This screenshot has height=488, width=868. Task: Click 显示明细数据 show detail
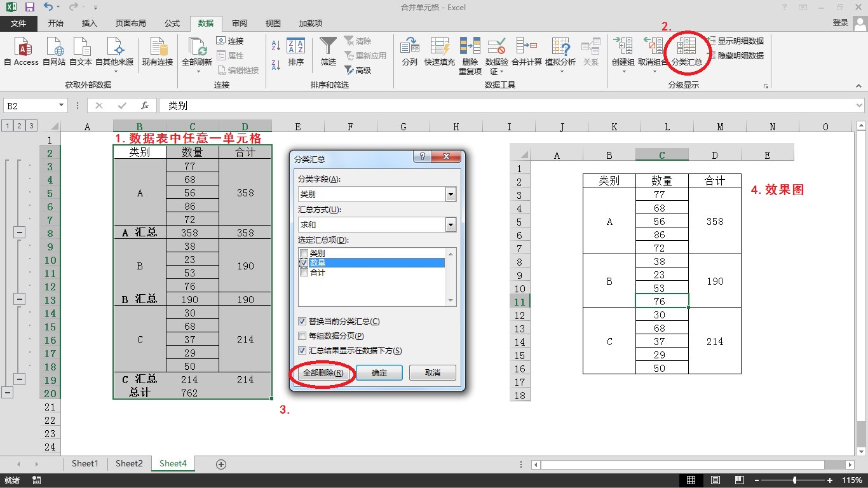point(735,41)
